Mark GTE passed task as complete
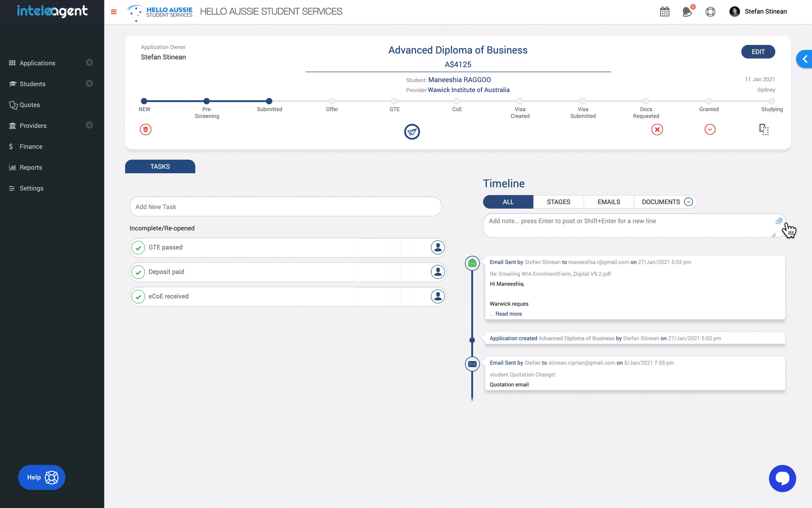Viewport: 812px width, 508px height. (138, 248)
